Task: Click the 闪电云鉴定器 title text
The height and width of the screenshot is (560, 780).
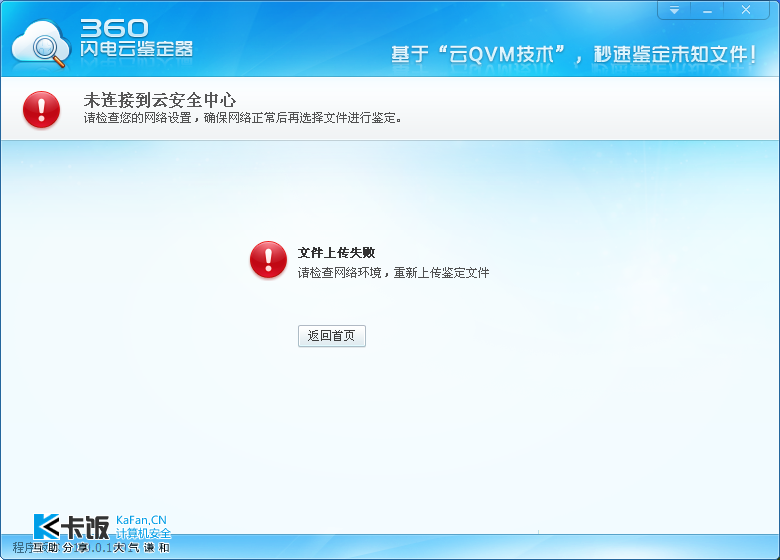Action: [x=137, y=49]
